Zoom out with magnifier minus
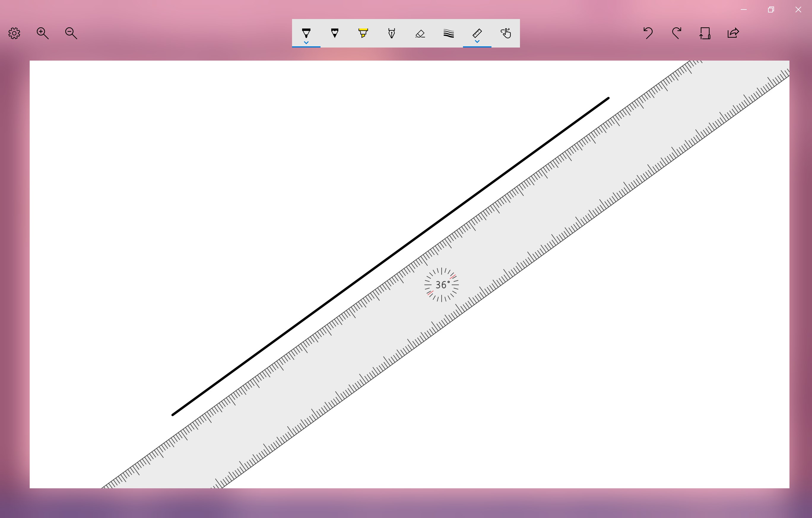Screen dimensions: 812x518 tap(71, 33)
